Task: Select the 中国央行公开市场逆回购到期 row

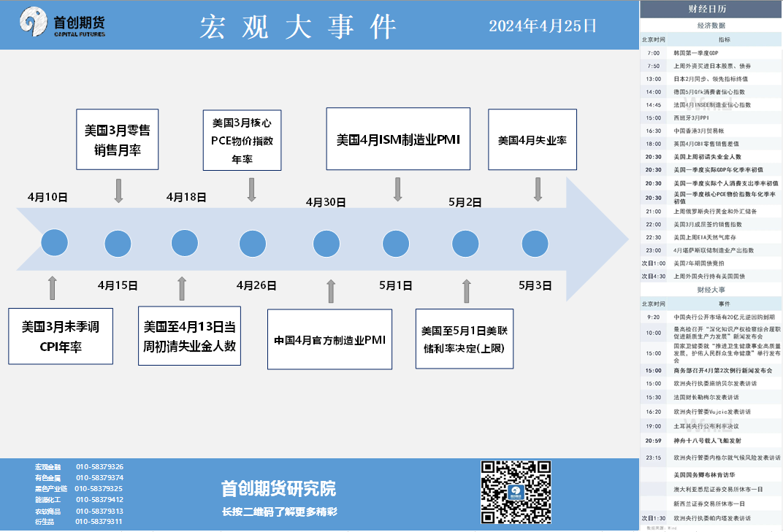Action: (x=711, y=317)
